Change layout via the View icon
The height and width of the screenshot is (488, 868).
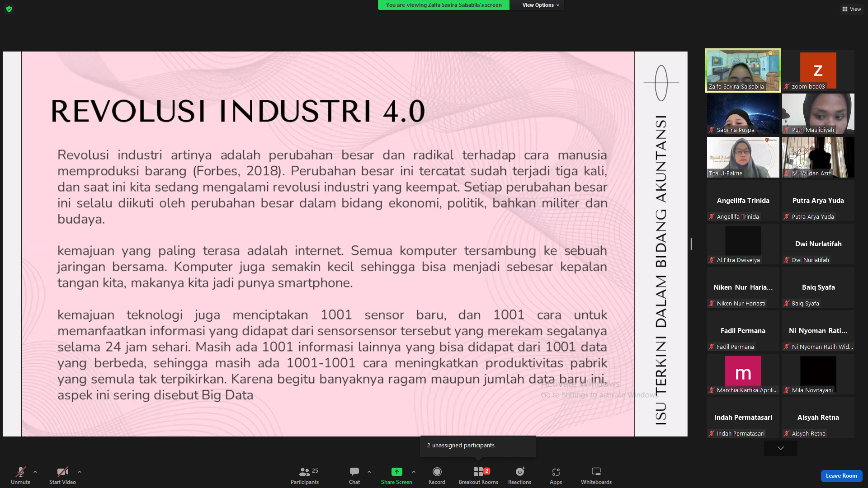[851, 9]
